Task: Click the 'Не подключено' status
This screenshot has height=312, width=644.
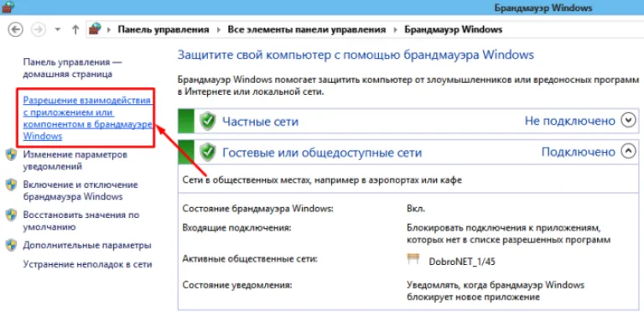Action: (x=570, y=121)
